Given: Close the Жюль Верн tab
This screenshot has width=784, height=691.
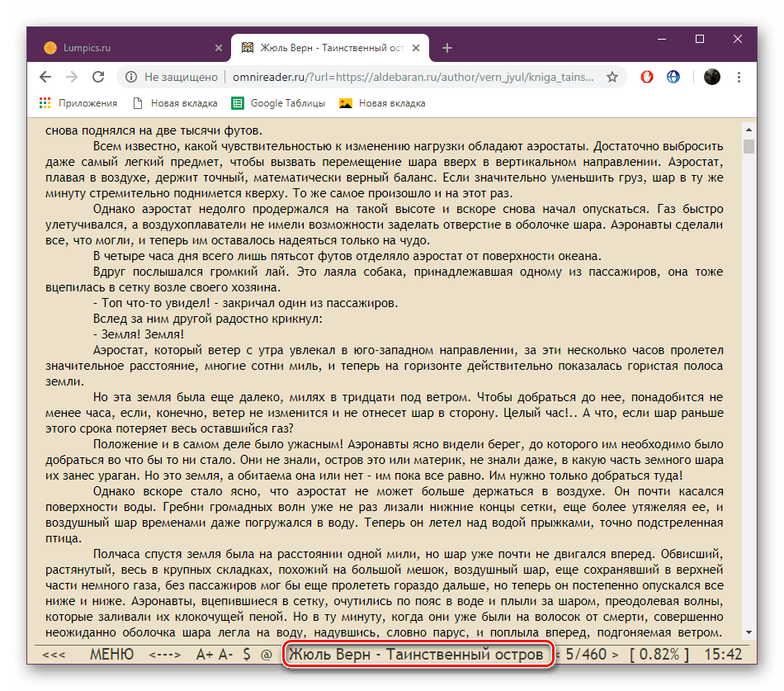Looking at the screenshot, I should pos(416,48).
